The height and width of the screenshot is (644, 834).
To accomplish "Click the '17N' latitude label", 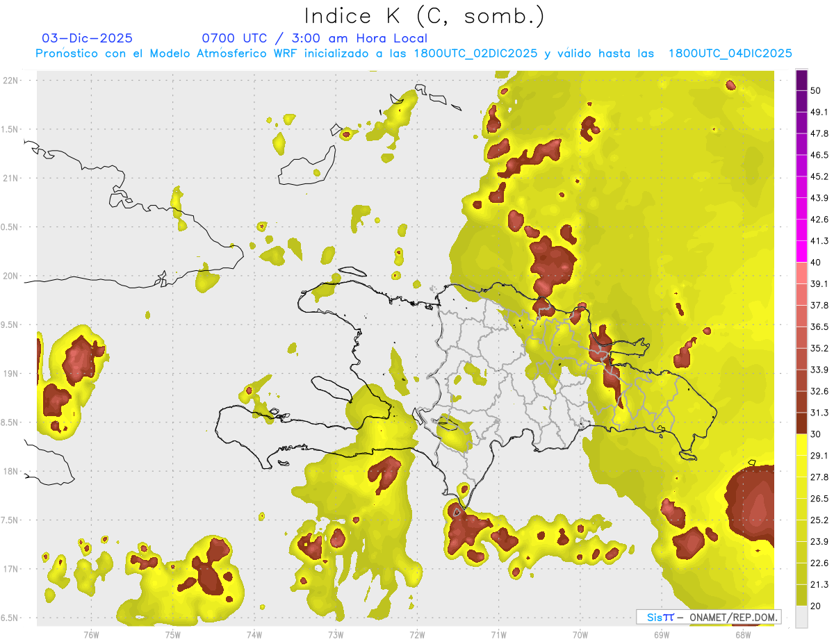I will [x=12, y=569].
